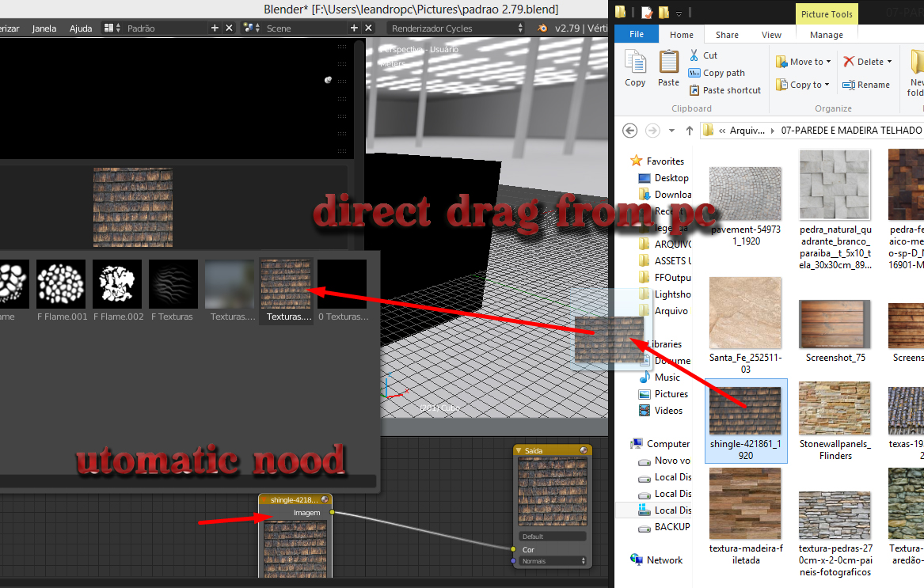The height and width of the screenshot is (588, 924).
Task: Open the screen layout selector beside Padrão
Action: [x=112, y=28]
